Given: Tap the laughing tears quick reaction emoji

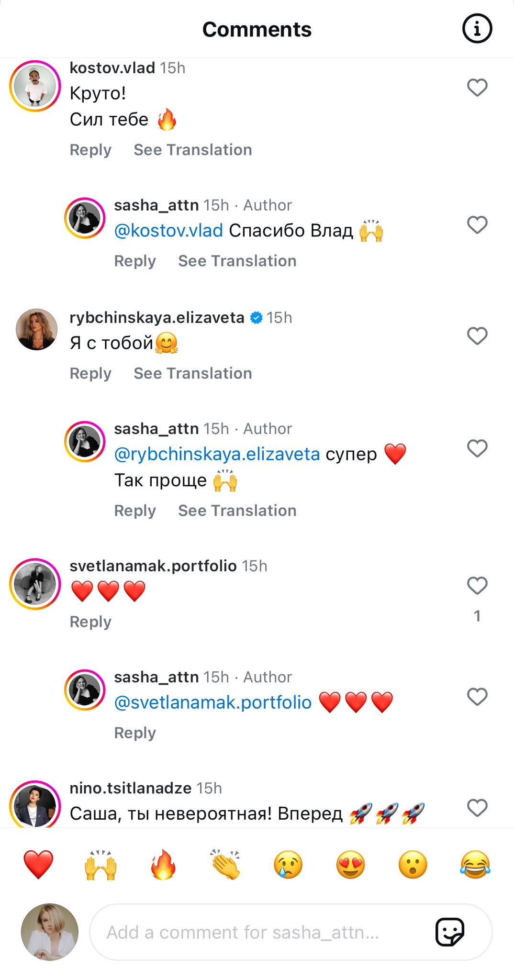Looking at the screenshot, I should coord(475,864).
